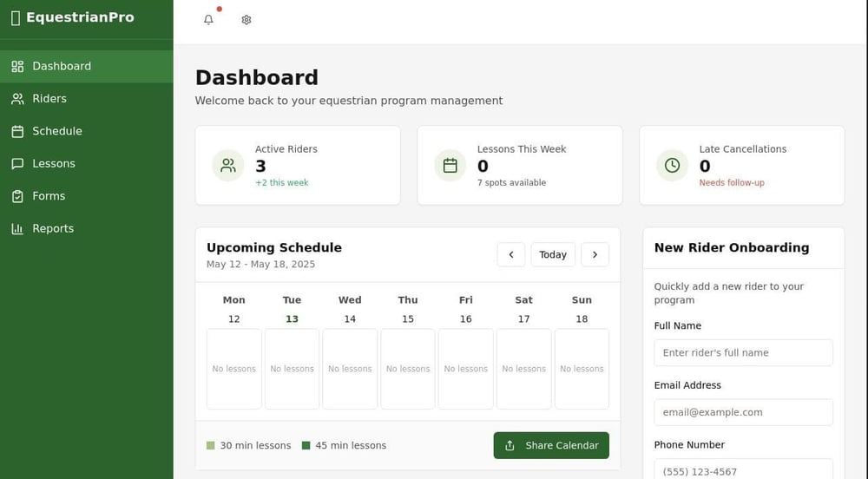Image resolution: width=868 pixels, height=479 pixels.
Task: Click the "Active Riders" label
Action: [286, 149]
